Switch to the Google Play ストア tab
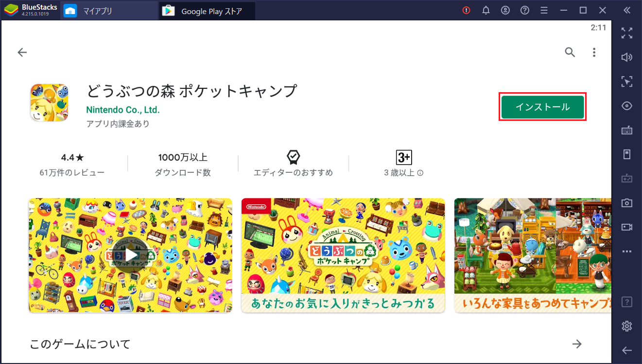 pyautogui.click(x=208, y=10)
